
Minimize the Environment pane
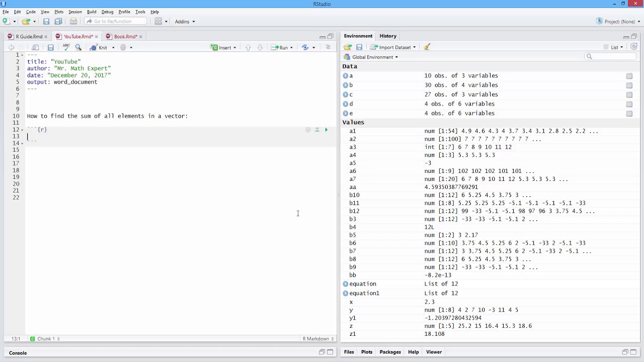coord(626,36)
